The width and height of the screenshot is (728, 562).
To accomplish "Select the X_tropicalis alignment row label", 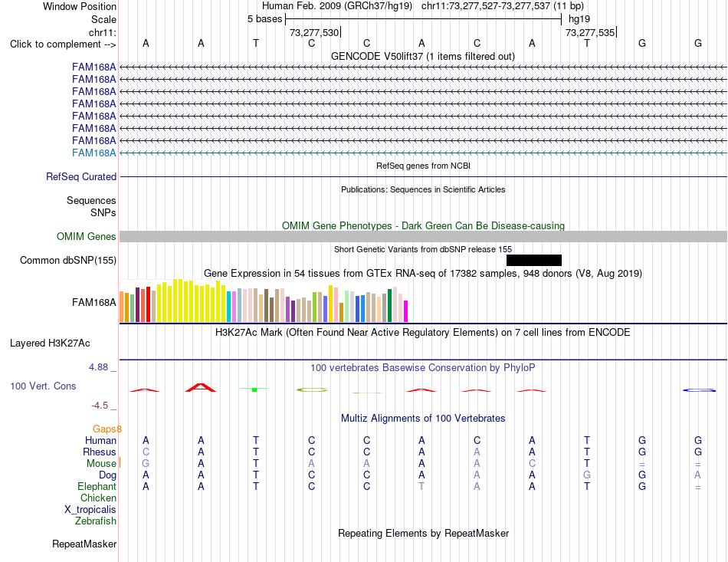I will (90, 510).
